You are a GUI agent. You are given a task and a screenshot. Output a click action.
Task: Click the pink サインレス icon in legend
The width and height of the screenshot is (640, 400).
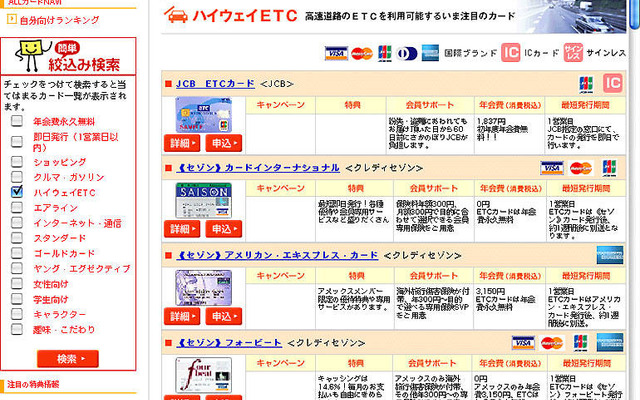pos(573,53)
